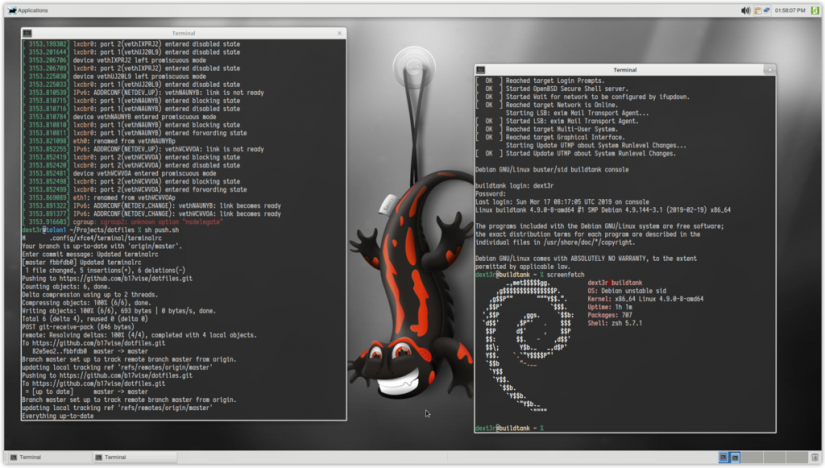The image size is (825, 468).
Task: Open the Applications menu in top panel
Action: pyautogui.click(x=28, y=11)
